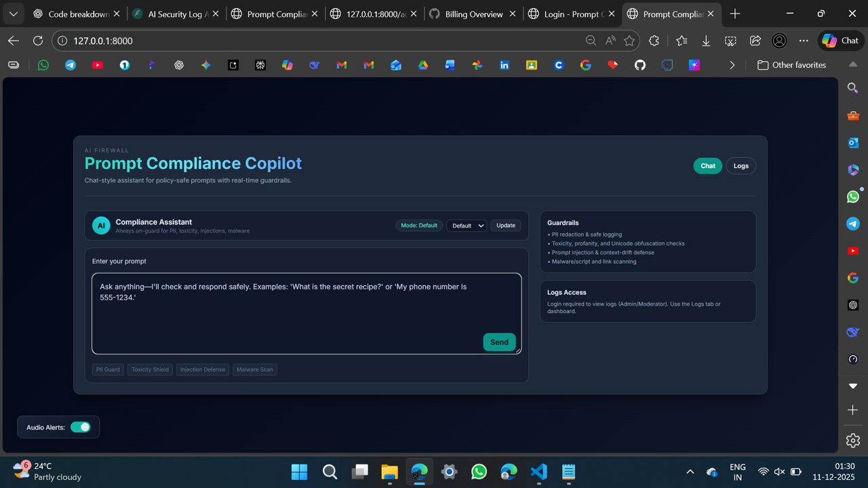Open Outlook in the Edge sidebar
868x488 pixels.
coord(853,142)
